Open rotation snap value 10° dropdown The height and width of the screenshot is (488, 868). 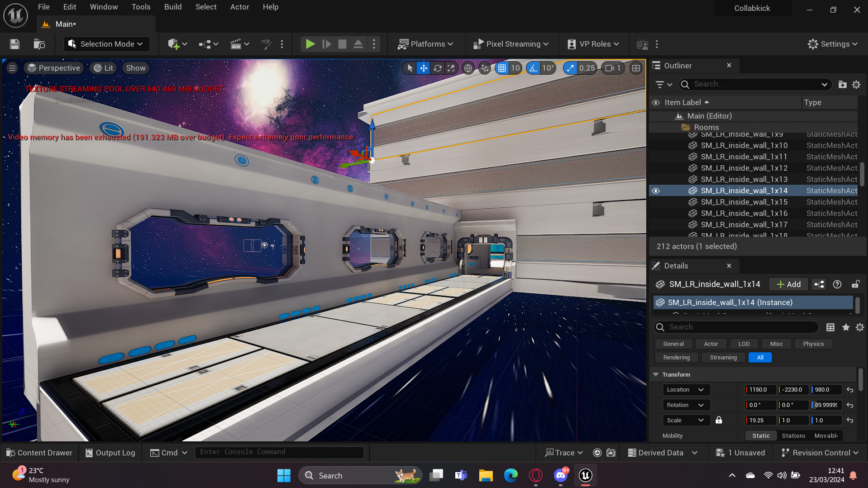(x=548, y=68)
